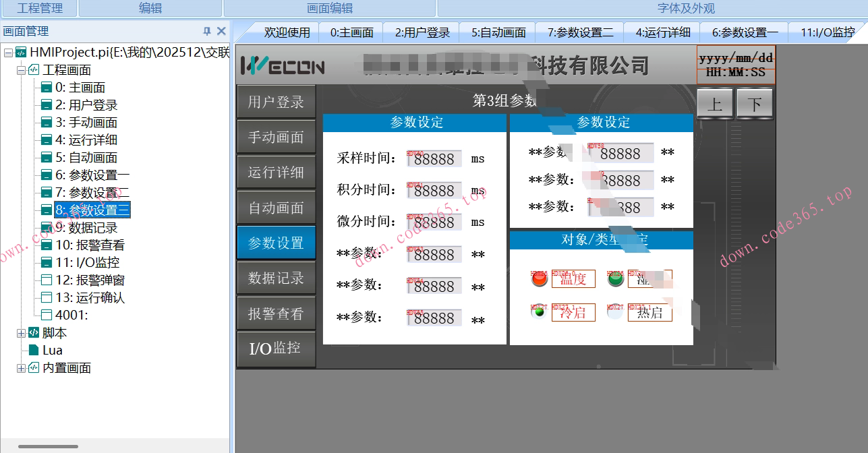Toggle the red 温度 indicator lamp
This screenshot has height=453, width=868.
(x=539, y=278)
